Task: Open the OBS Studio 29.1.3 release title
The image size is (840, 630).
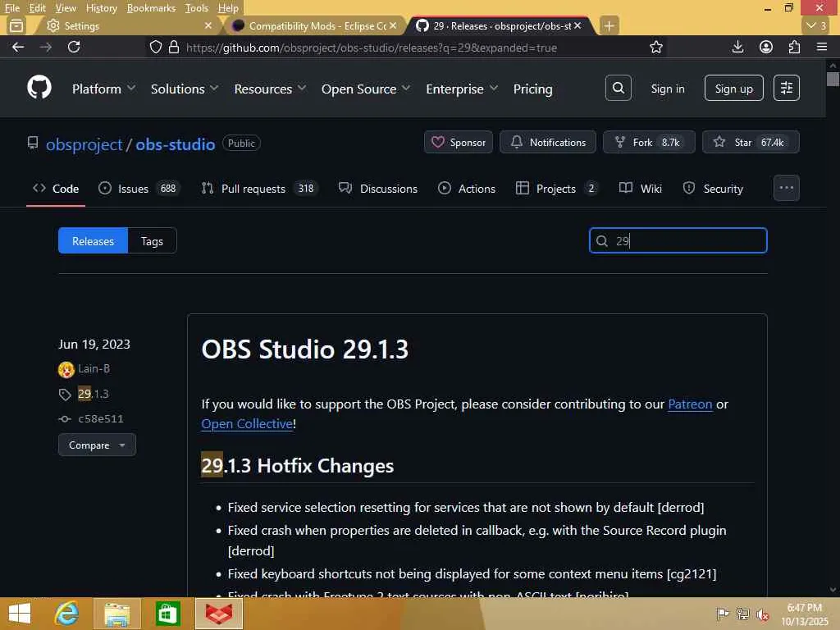Action: 305,349
